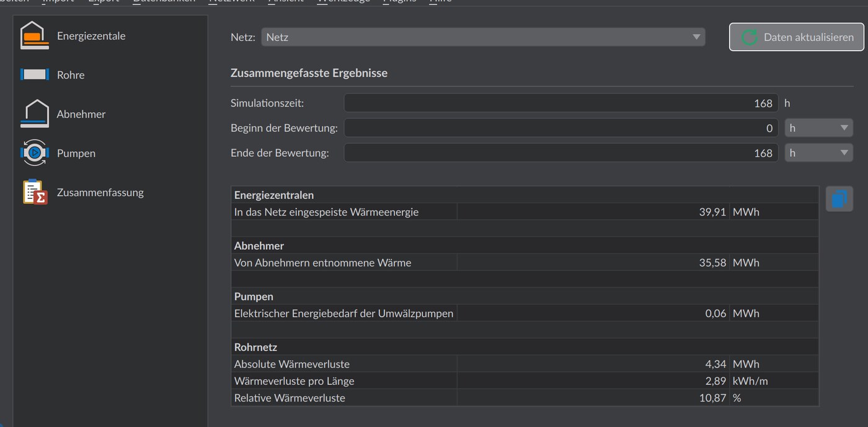This screenshot has height=427, width=868.
Task: Select the 'Elektrischer Energiebedarf der Umwälzpumpen' cell
Action: coord(344,314)
